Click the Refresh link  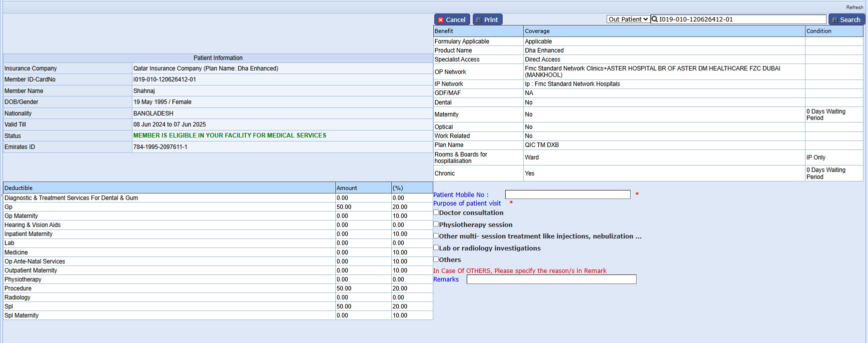pyautogui.click(x=854, y=7)
